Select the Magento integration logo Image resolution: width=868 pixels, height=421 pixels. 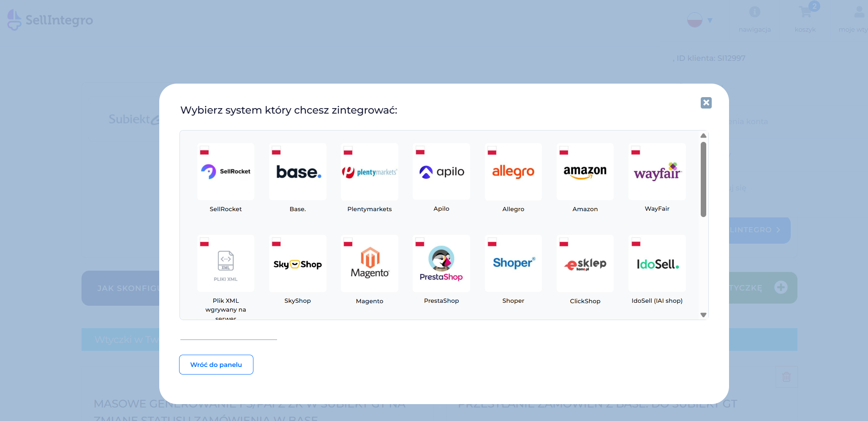370,263
